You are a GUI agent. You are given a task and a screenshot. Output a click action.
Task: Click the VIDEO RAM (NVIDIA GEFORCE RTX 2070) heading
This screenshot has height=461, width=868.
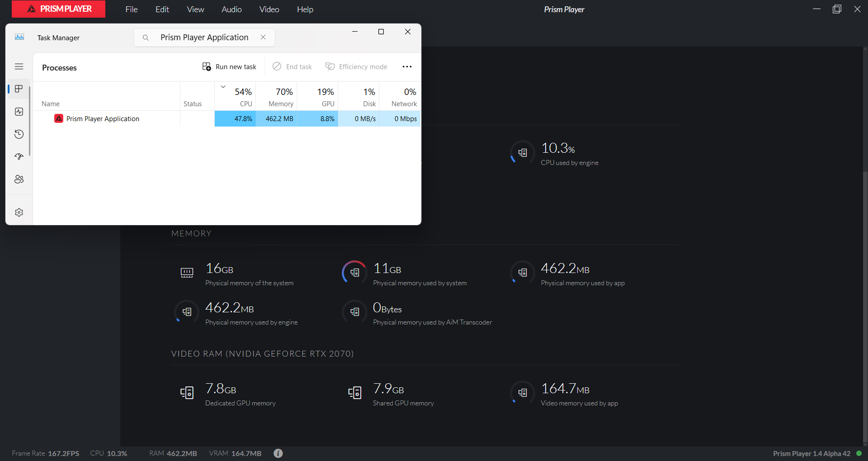(x=262, y=354)
